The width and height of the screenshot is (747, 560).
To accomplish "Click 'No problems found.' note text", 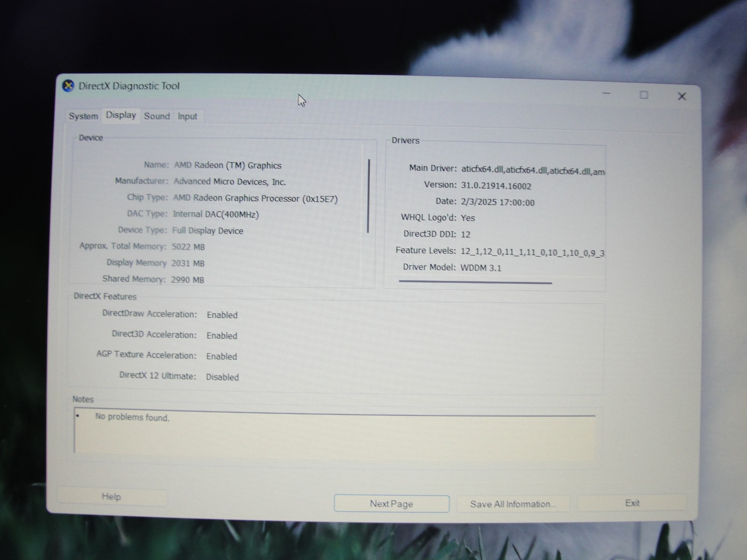I will 132,417.
